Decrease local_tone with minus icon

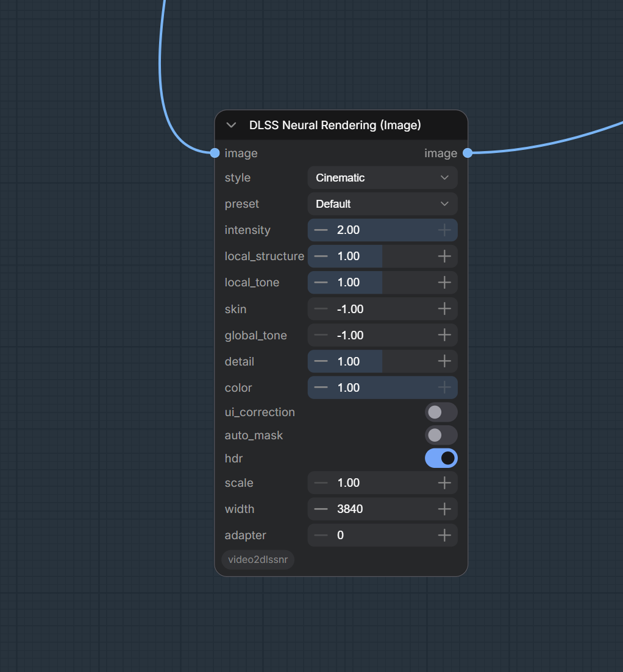click(x=321, y=283)
